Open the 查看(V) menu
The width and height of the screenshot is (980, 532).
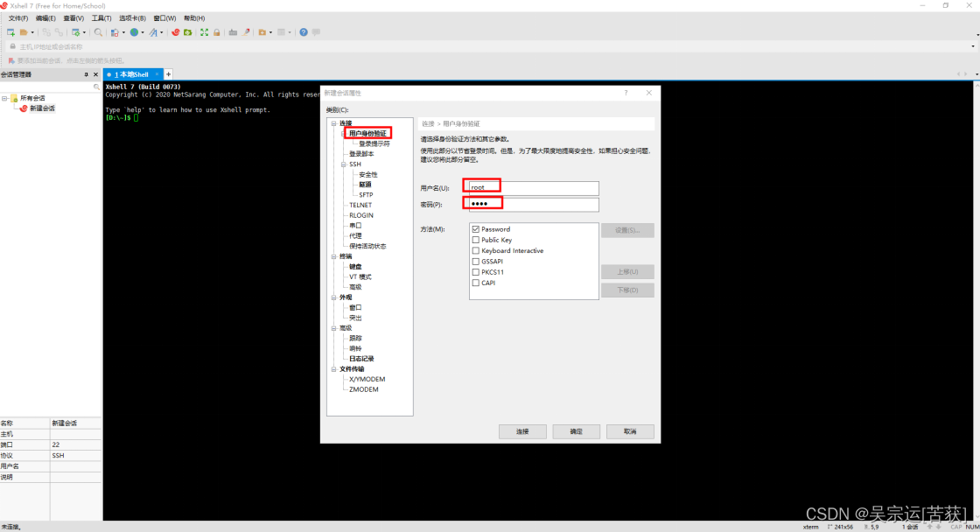tap(73, 18)
